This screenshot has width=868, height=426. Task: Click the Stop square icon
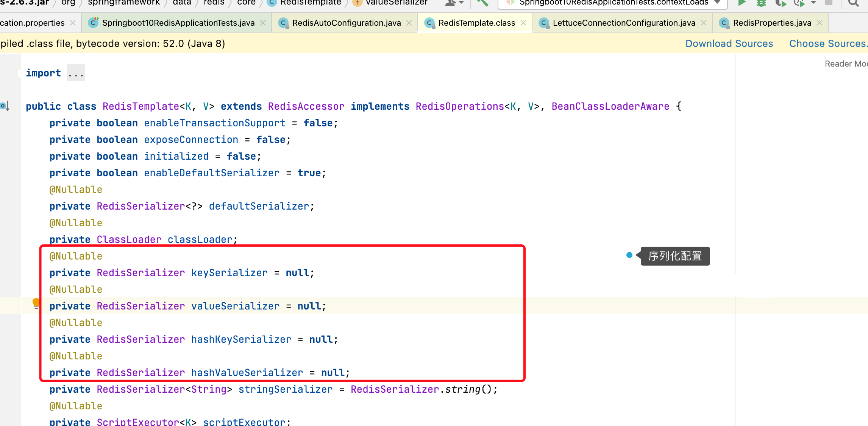click(829, 3)
